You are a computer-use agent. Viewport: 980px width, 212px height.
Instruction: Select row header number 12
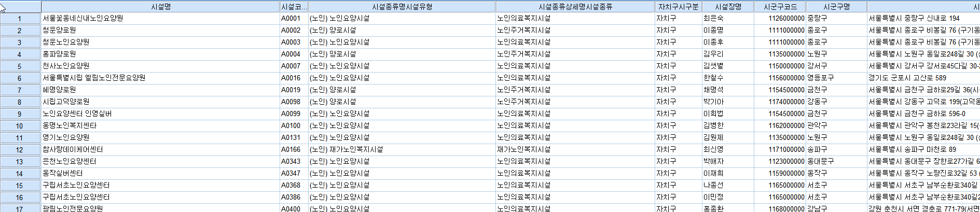tap(20, 150)
